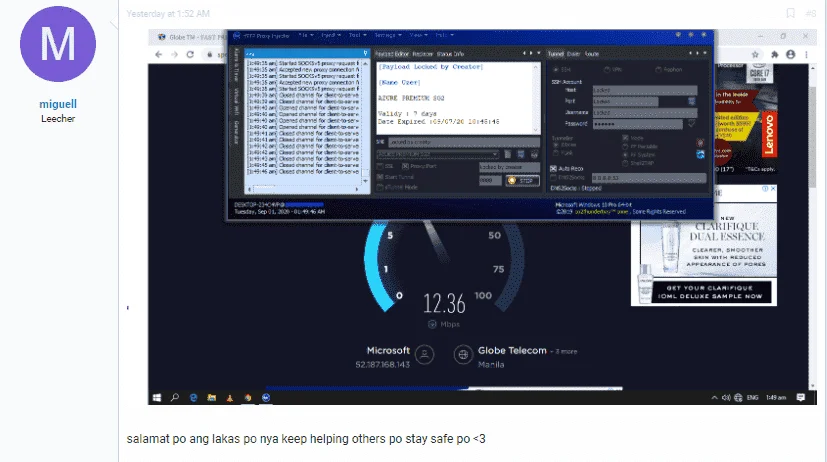Select the Psiphon radio option
827x462 pixels.
coord(658,70)
